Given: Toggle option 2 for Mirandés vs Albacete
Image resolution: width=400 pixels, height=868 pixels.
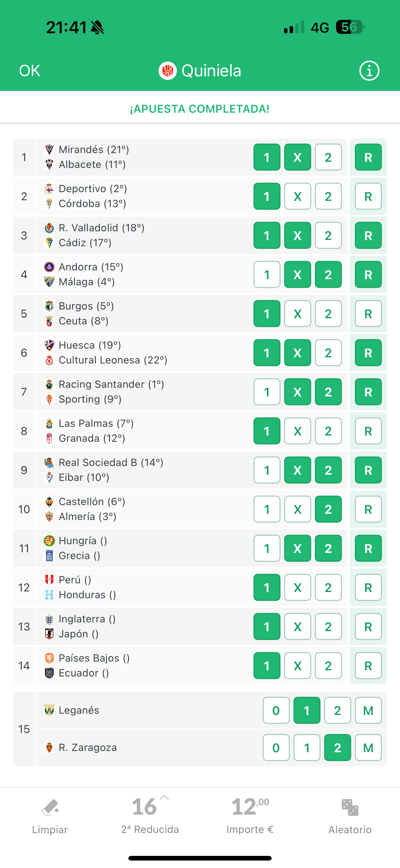Looking at the screenshot, I should click(x=328, y=157).
